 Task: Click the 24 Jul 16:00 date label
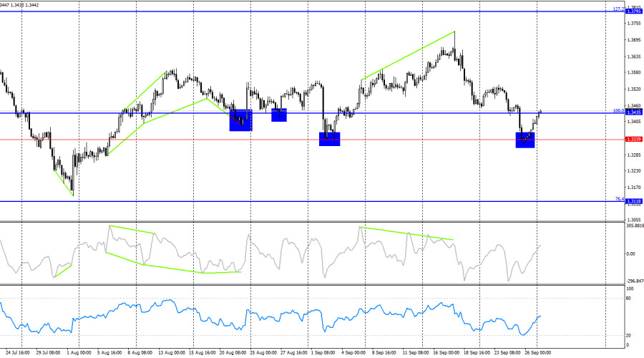(18, 353)
